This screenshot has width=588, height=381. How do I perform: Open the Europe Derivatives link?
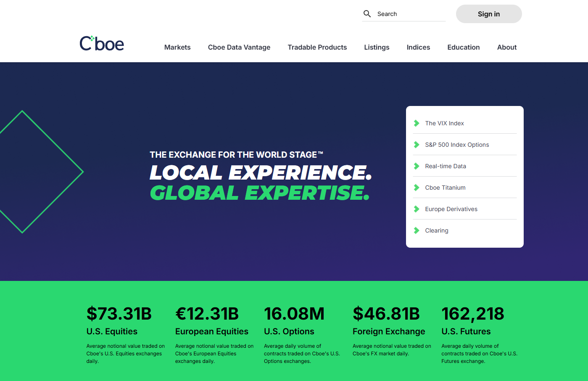point(451,209)
